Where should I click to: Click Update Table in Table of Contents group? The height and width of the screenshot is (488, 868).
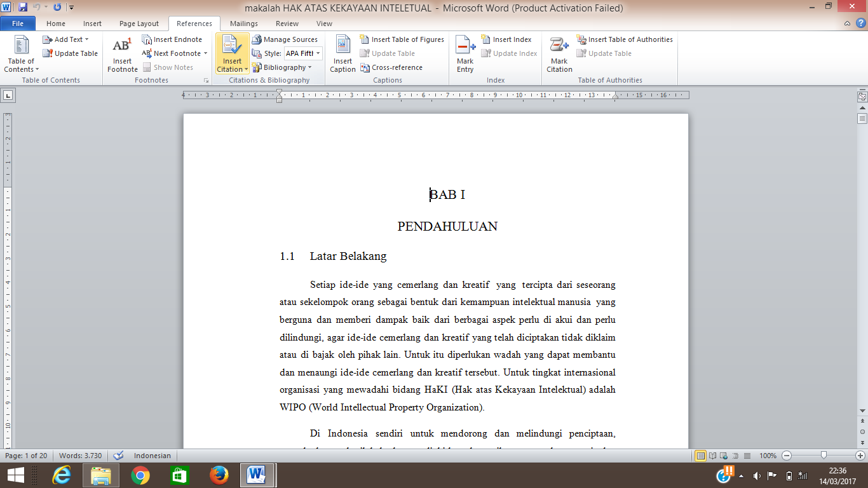[x=70, y=53]
